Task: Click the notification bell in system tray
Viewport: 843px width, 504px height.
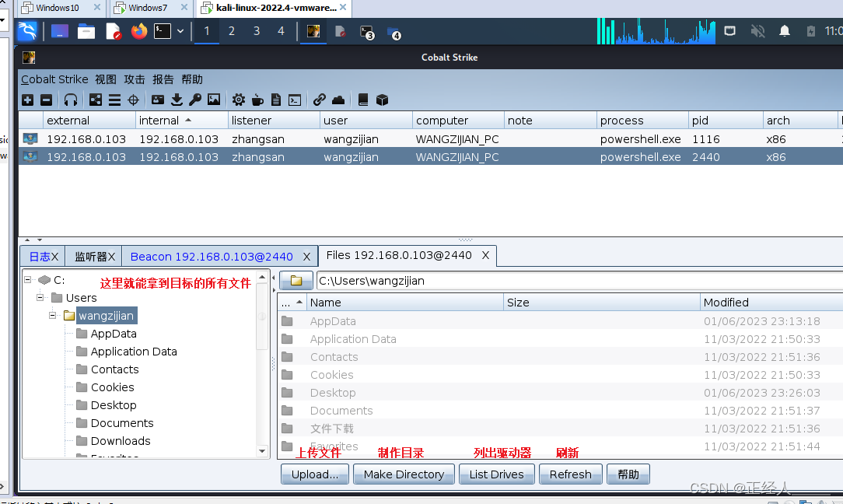Action: point(785,31)
